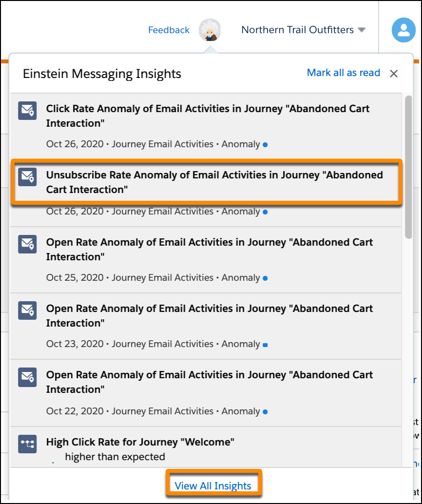The width and height of the screenshot is (422, 504).
Task: Click the envelope icon beside Unsubscribe Rate Anomaly
Action: point(27,177)
